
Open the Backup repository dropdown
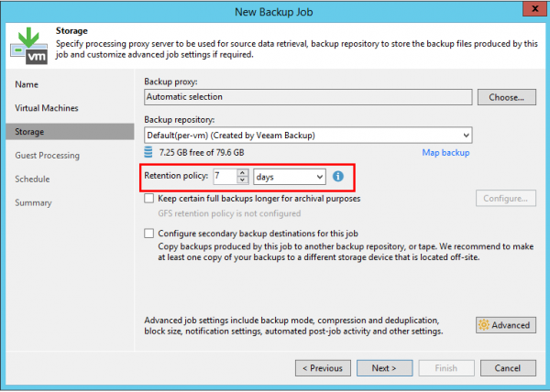467,135
